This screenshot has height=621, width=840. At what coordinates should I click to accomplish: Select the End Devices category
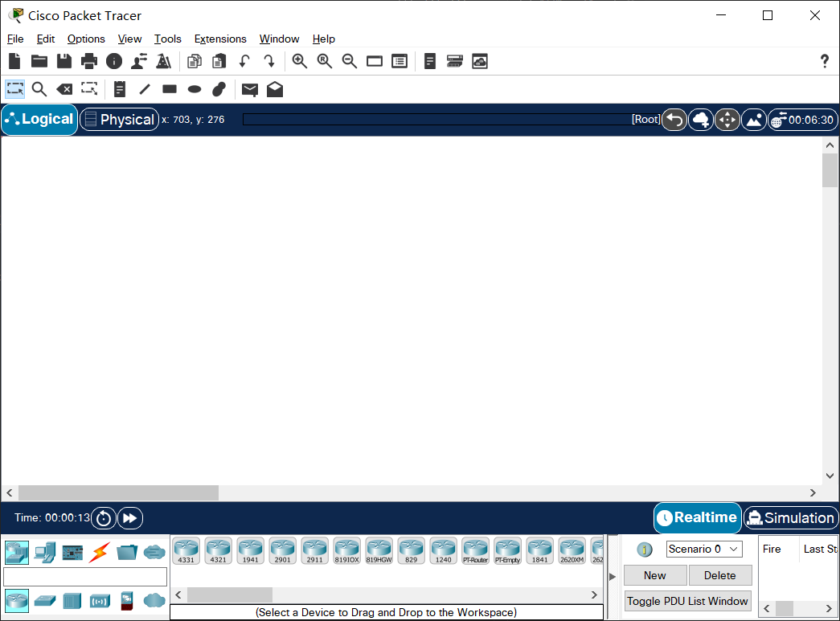tap(45, 553)
